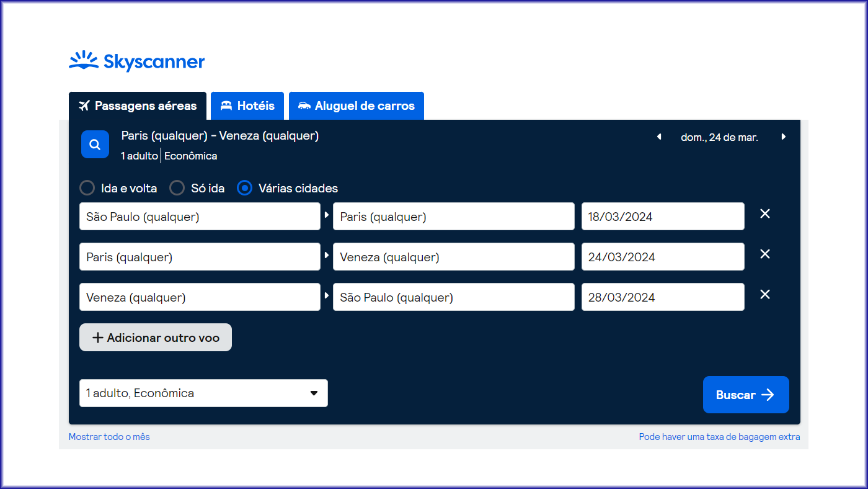Remove the Veneza to São Paulo flight

765,294
